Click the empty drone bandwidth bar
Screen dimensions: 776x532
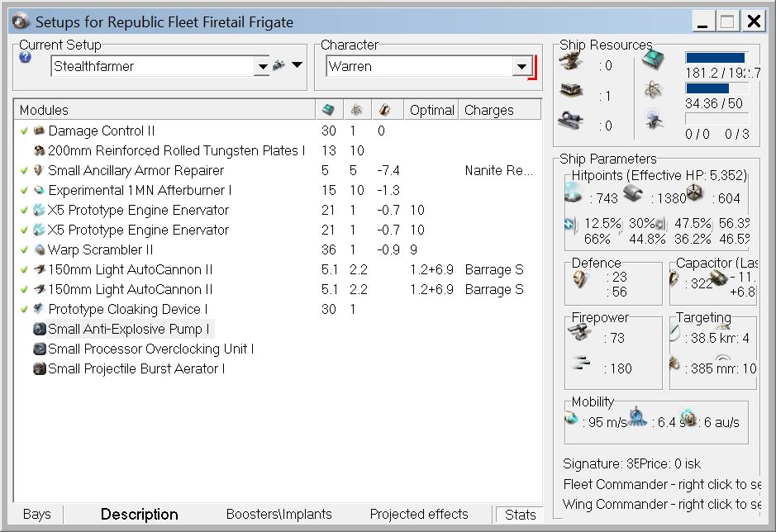point(717,119)
